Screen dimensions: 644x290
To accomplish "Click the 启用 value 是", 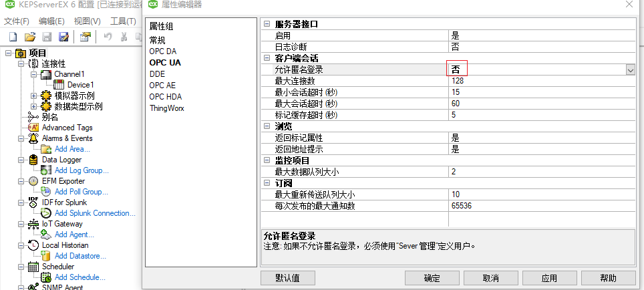I will [455, 36].
